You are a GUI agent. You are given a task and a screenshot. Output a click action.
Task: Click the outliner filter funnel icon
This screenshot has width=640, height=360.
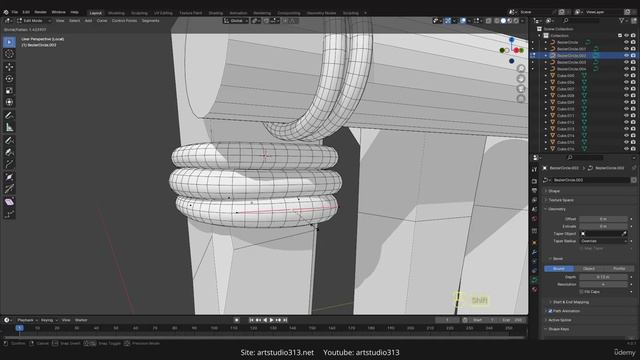(622, 20)
